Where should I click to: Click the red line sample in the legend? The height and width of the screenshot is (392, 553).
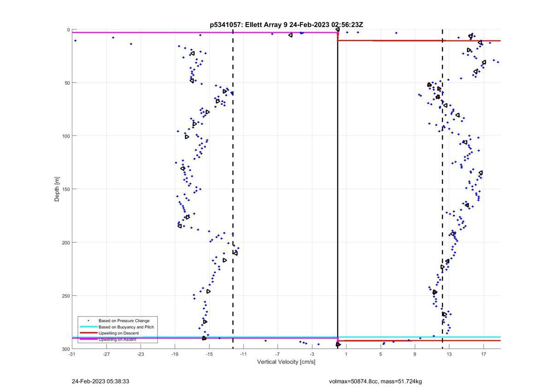[x=88, y=333]
